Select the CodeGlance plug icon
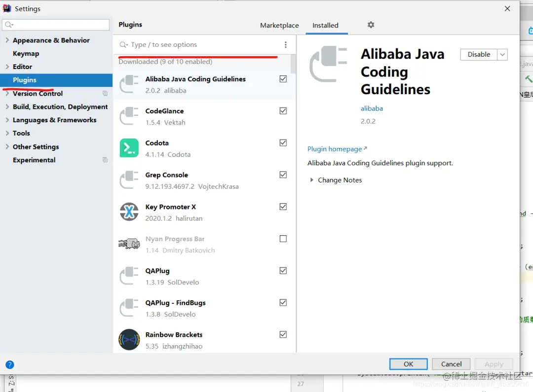This screenshot has width=533, height=392. click(x=129, y=116)
